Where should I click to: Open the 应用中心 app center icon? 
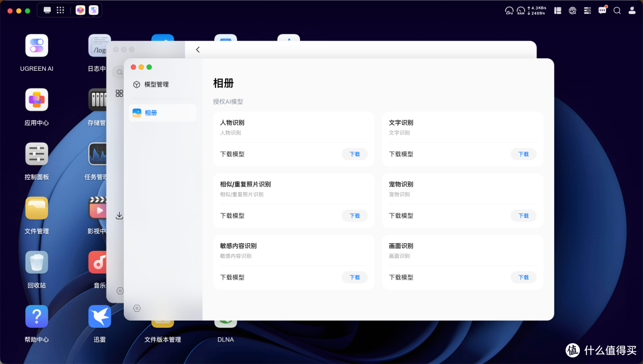point(36,99)
